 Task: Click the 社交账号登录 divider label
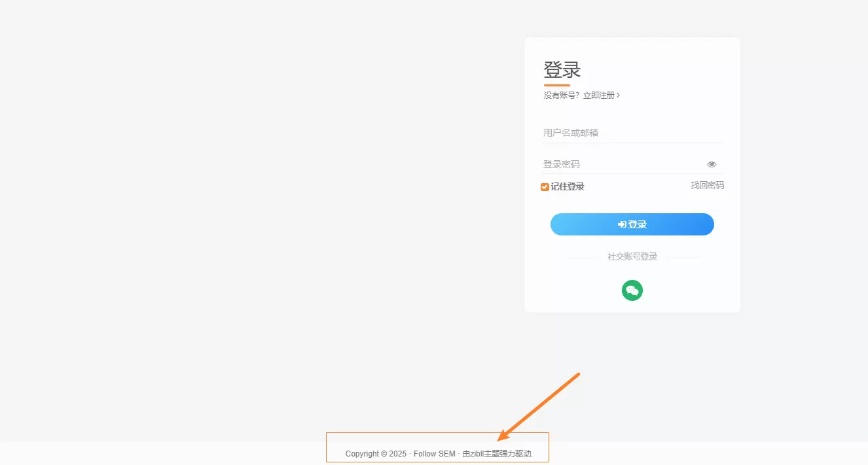point(632,257)
